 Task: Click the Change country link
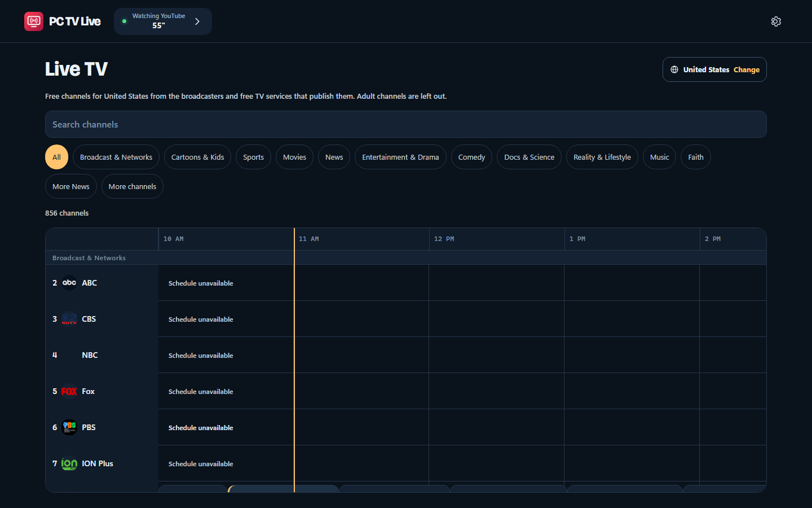coord(747,69)
